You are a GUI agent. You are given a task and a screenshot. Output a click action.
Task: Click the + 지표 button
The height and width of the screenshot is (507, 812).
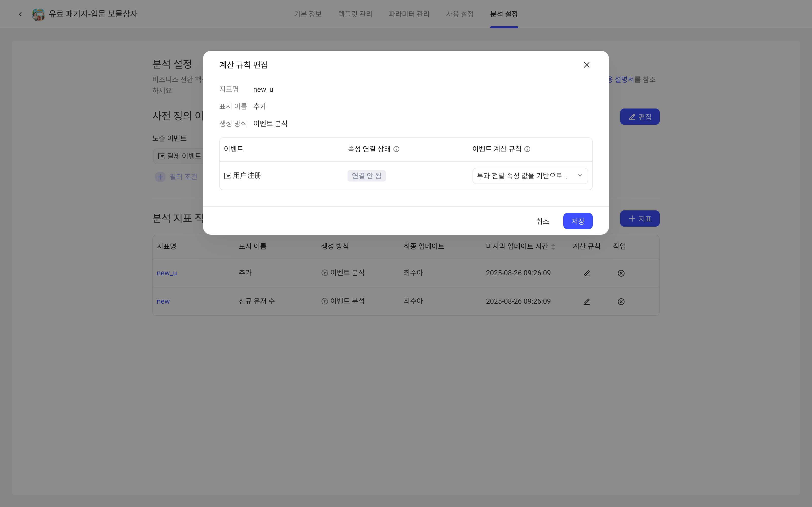click(x=639, y=219)
